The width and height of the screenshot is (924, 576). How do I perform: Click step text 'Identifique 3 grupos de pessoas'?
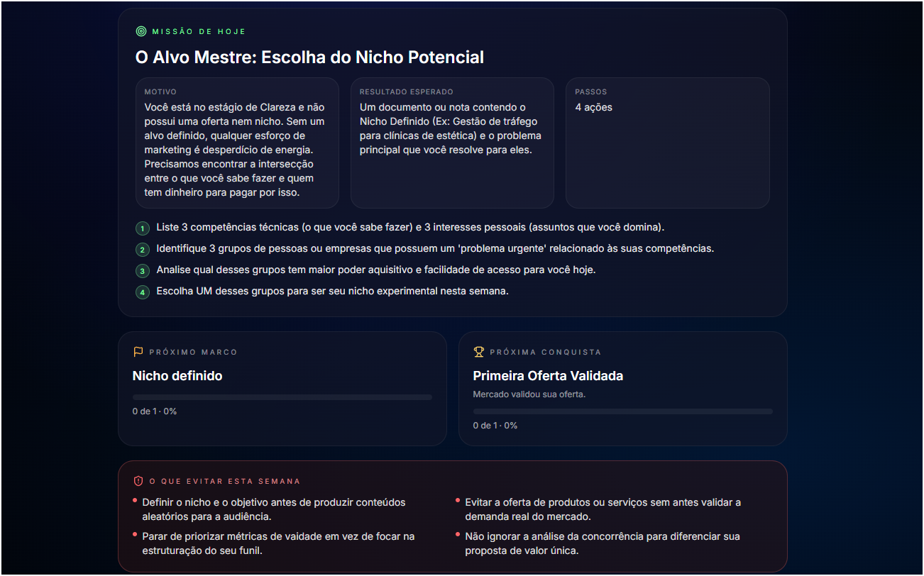tap(435, 249)
